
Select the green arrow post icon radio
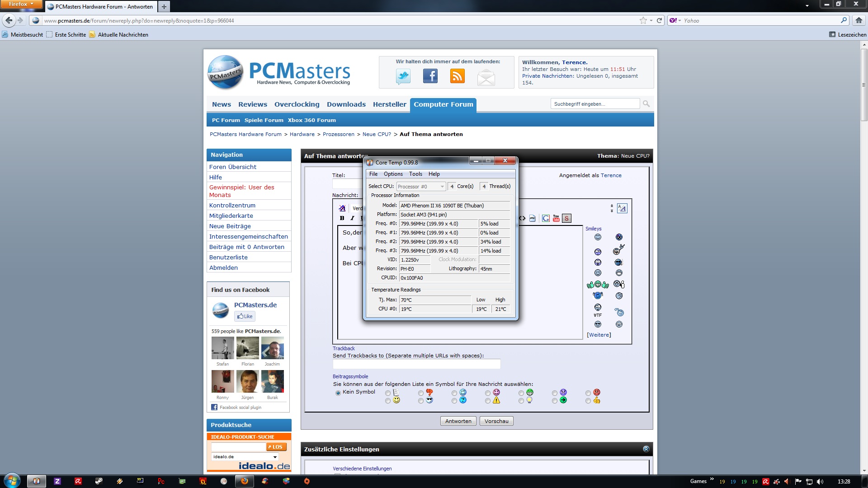(555, 401)
